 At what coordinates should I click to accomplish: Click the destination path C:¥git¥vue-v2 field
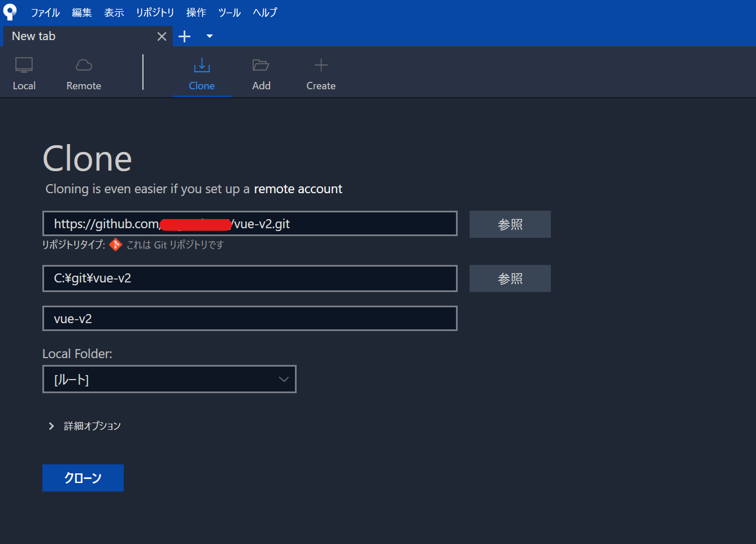[x=250, y=278]
